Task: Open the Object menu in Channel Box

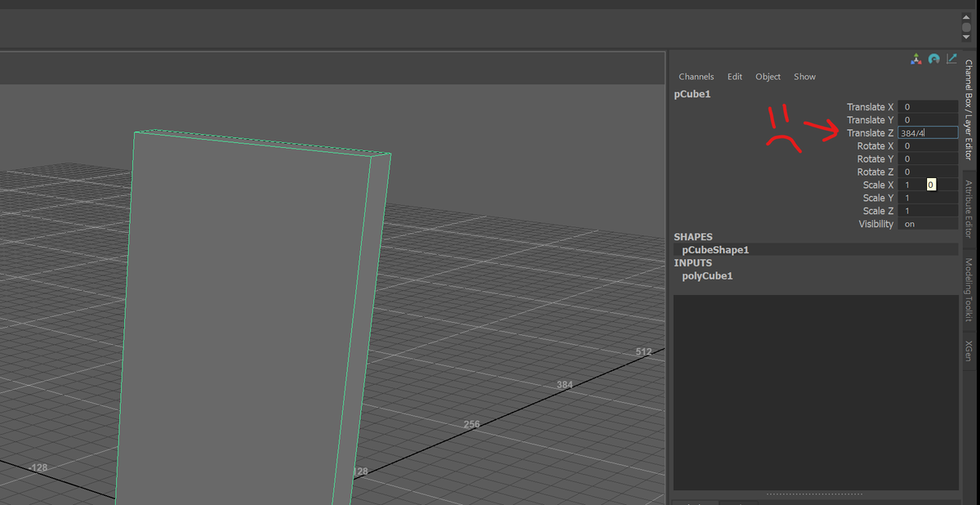Action: [x=768, y=77]
